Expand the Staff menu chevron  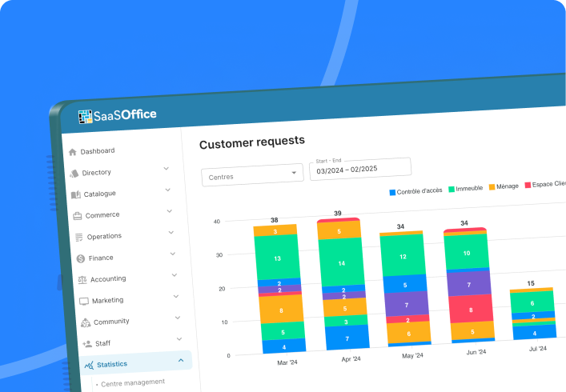[x=179, y=338]
